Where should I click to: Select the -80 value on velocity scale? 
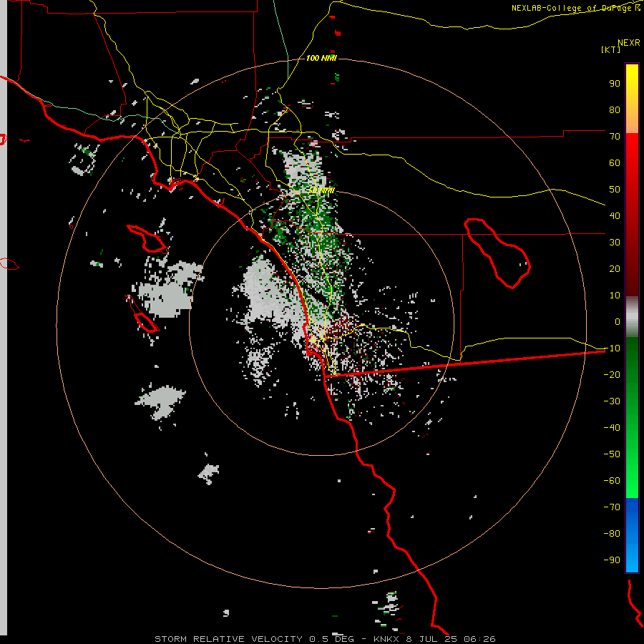[x=612, y=534]
